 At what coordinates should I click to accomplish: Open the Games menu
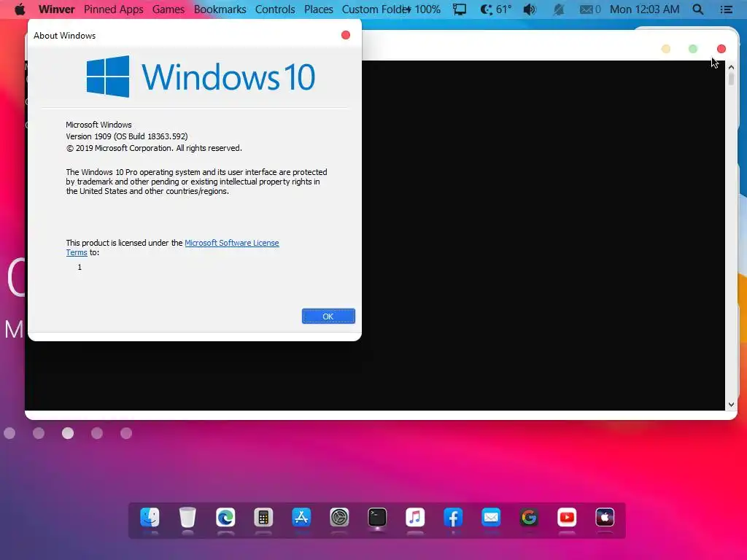click(x=169, y=9)
